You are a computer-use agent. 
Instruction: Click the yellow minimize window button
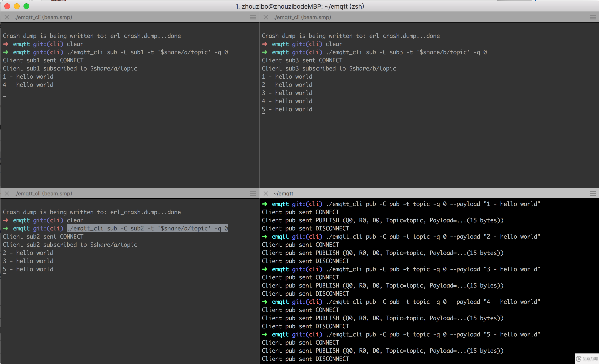17,6
